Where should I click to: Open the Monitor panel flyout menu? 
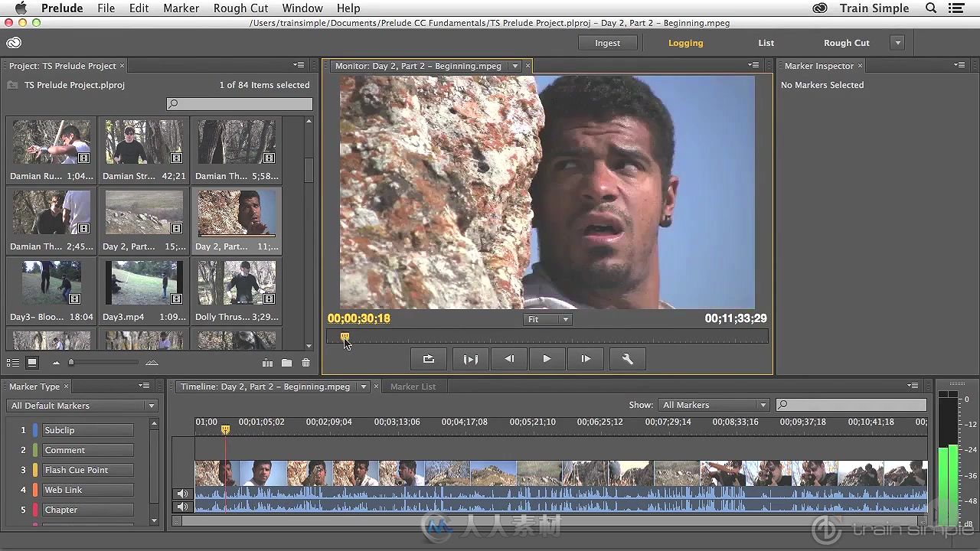[x=754, y=65]
